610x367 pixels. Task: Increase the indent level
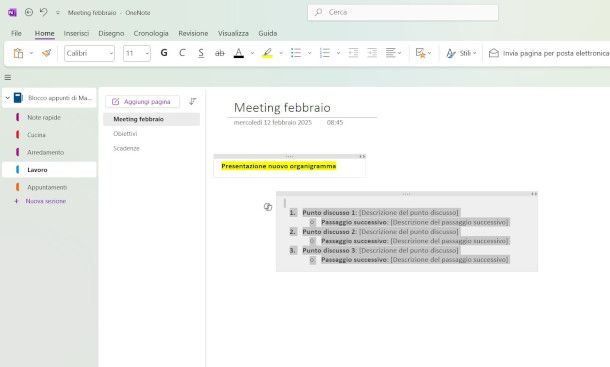pos(372,53)
